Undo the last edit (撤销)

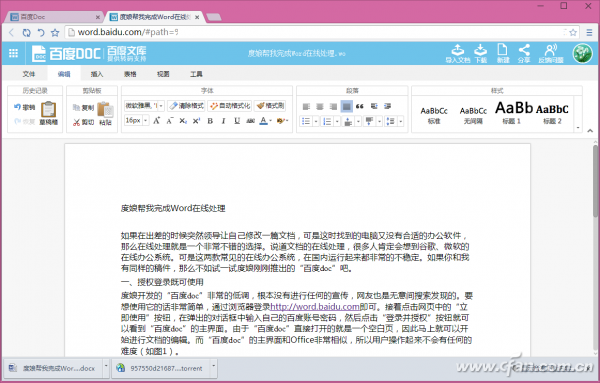24,108
